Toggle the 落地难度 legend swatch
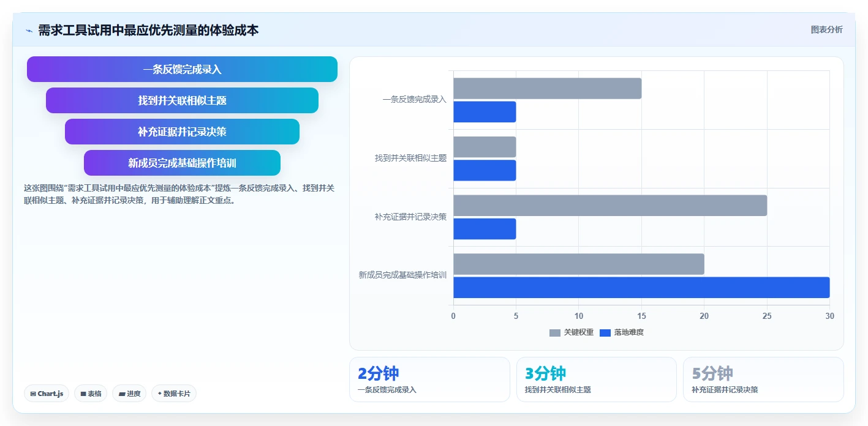868x426 pixels. (605, 332)
